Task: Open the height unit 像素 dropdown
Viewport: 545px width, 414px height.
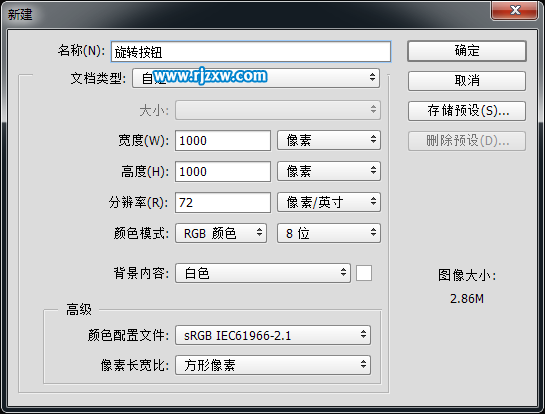Action: [x=329, y=171]
